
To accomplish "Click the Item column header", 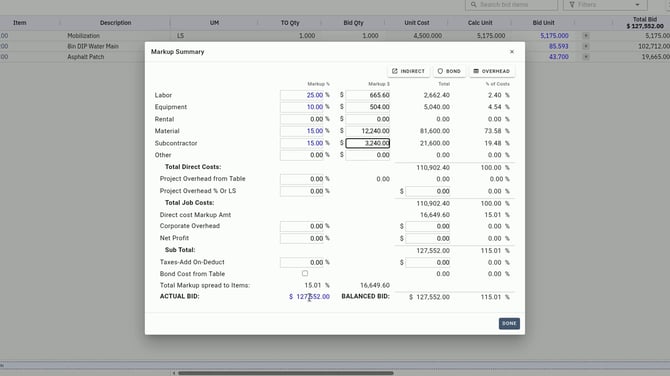I will coord(20,23).
